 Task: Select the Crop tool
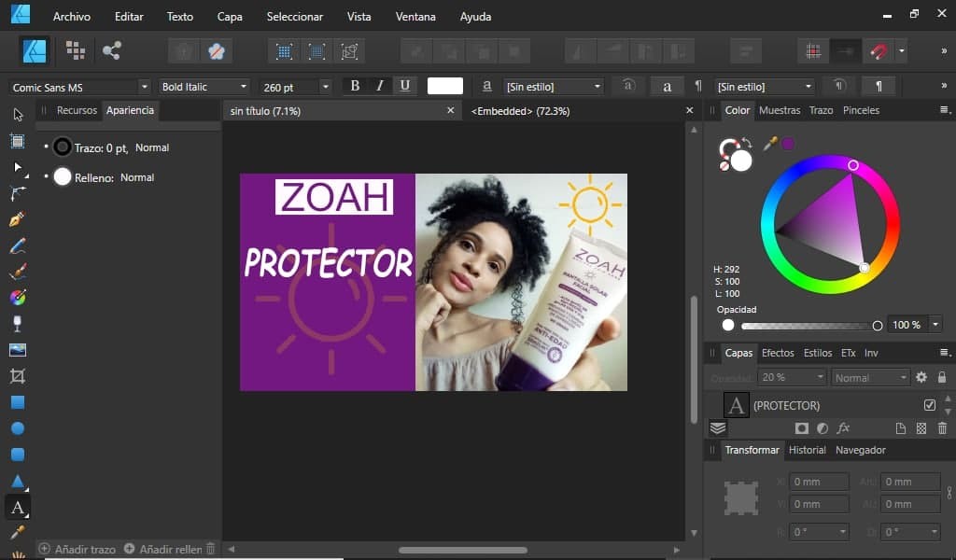18,376
